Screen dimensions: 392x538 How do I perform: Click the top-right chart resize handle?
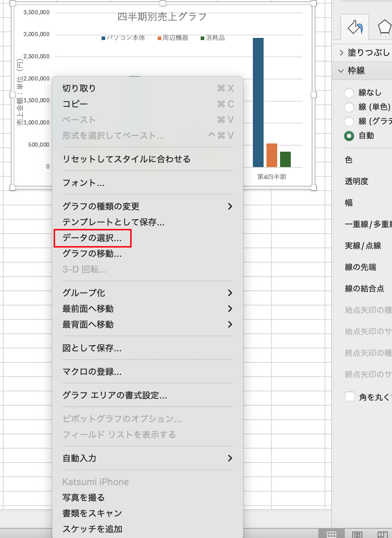pyautogui.click(x=314, y=4)
